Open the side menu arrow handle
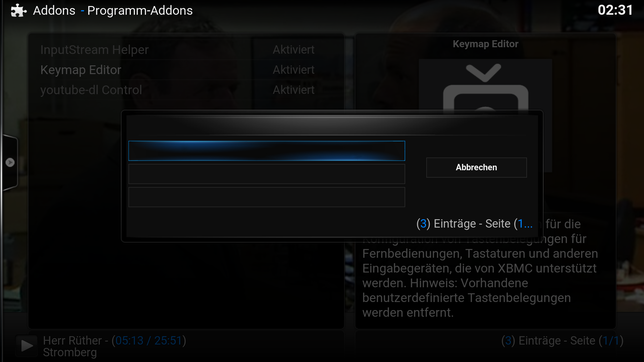 [10, 163]
